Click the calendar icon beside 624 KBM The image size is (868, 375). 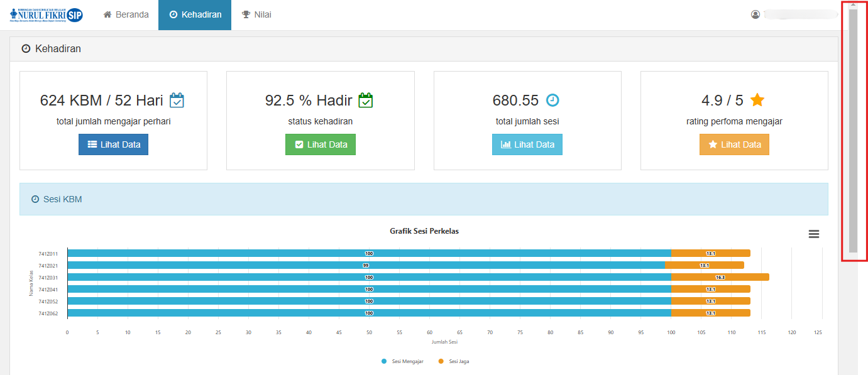click(x=177, y=101)
